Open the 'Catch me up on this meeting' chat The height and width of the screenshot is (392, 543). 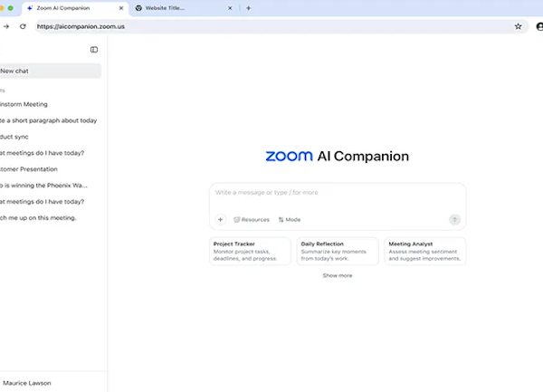38,218
